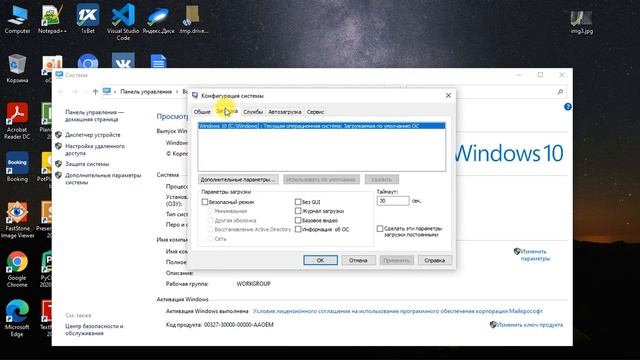Click the search magnifier in the Система window
The height and width of the screenshot is (360, 640).
pos(560,92)
